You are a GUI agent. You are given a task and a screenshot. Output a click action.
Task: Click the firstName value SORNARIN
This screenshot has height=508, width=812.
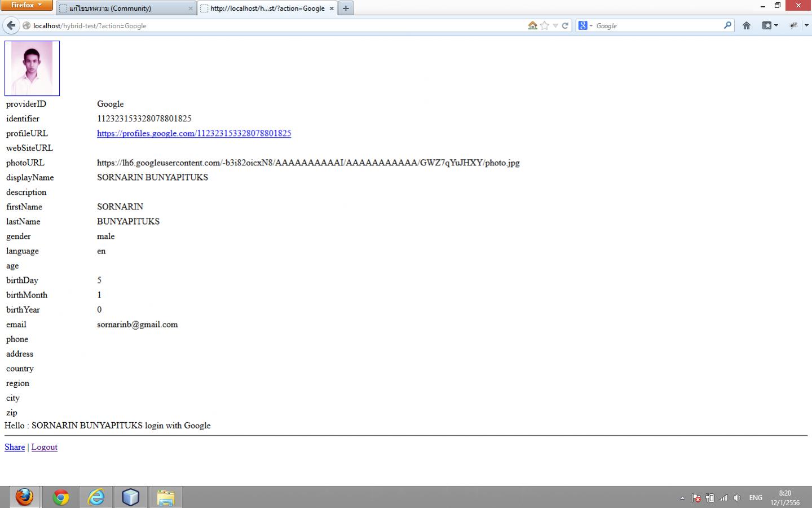click(120, 207)
